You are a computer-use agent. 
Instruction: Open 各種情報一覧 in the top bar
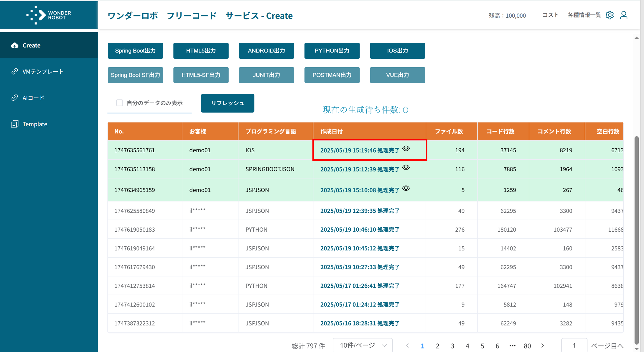[x=584, y=15]
